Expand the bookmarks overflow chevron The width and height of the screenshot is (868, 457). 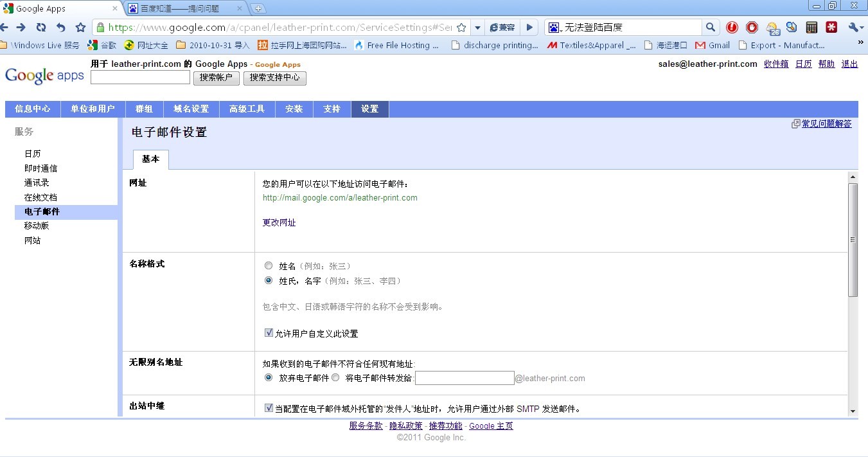click(x=860, y=41)
